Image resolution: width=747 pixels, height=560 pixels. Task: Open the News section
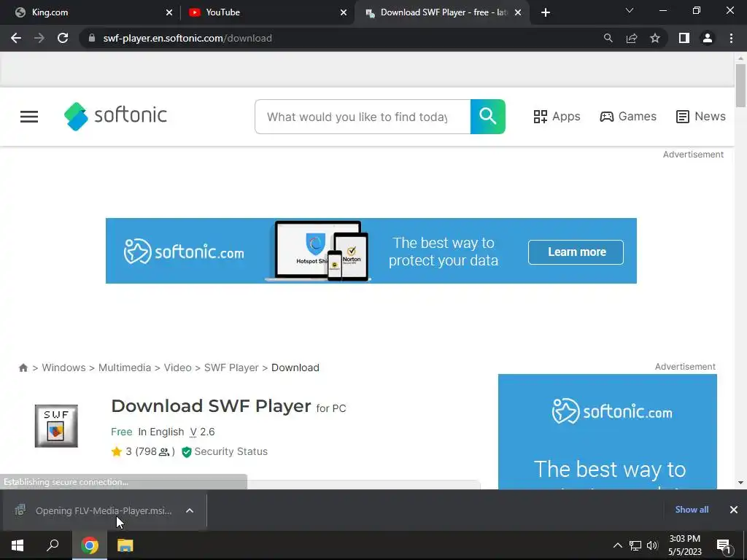click(x=701, y=116)
